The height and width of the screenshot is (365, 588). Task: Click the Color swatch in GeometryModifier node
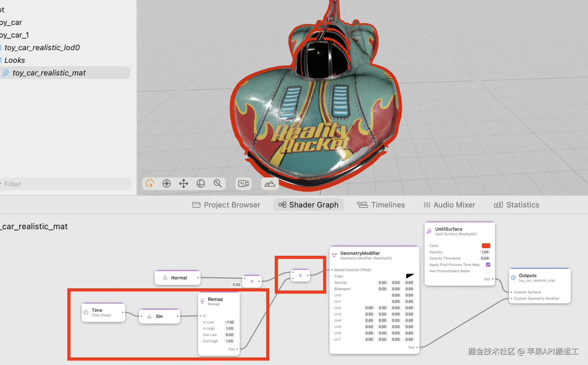coord(410,276)
